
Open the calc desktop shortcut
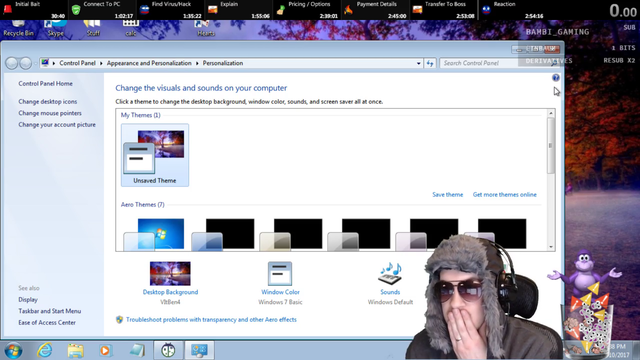(131, 29)
